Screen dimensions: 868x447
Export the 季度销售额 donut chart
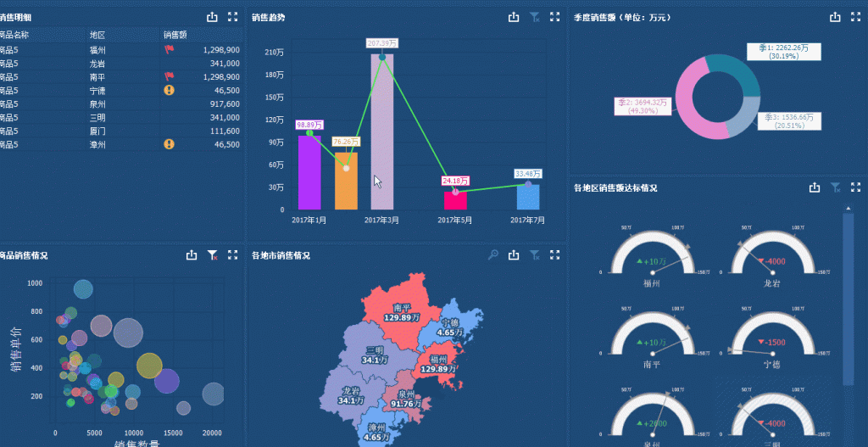(835, 17)
